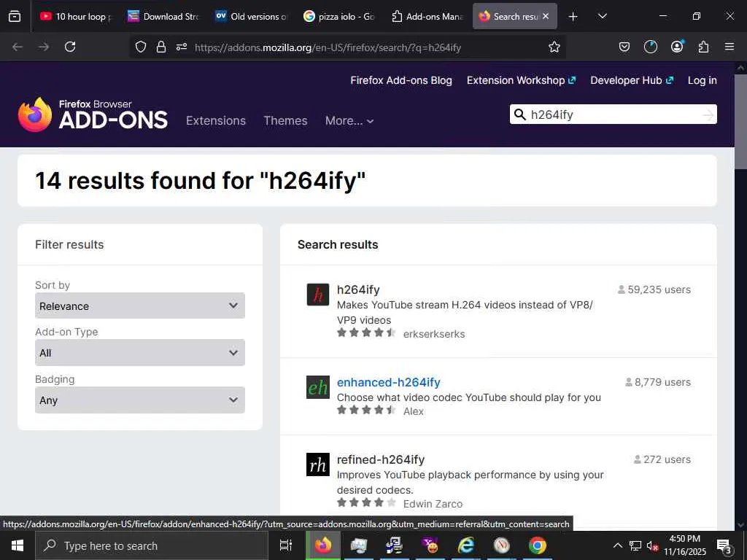Open Task View on taskbar
The width and height of the screenshot is (747, 560).
pos(286,545)
